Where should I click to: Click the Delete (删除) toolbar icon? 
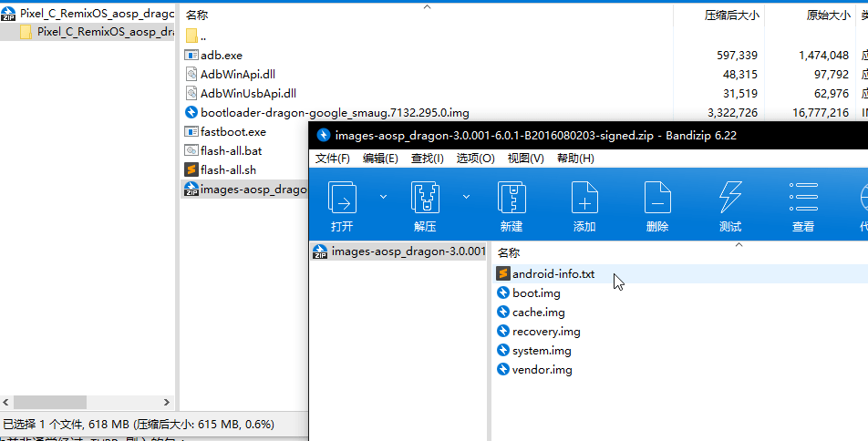(657, 198)
